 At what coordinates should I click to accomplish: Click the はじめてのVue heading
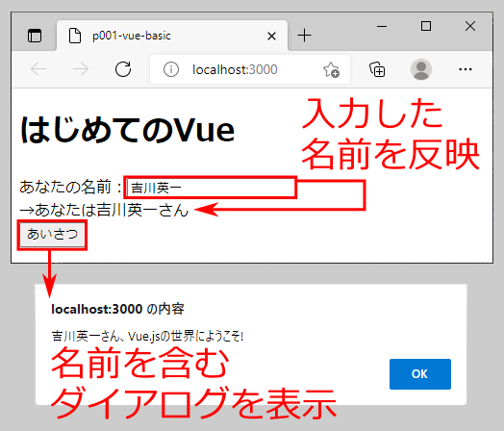click(127, 130)
